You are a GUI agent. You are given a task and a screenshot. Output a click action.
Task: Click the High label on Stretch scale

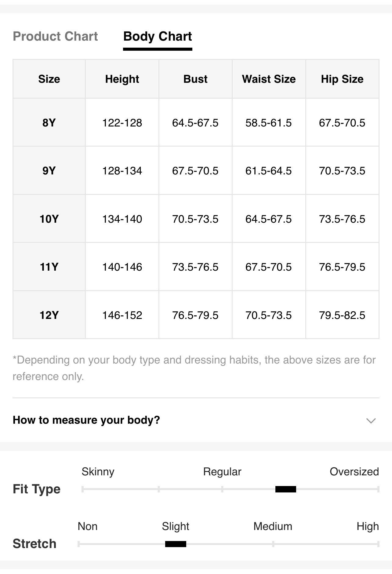point(368,526)
